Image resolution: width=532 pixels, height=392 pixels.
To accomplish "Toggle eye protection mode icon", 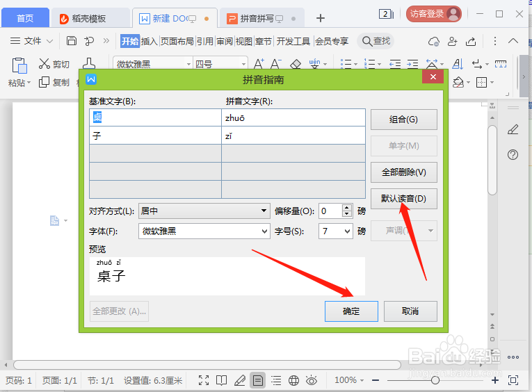I will 312,380.
